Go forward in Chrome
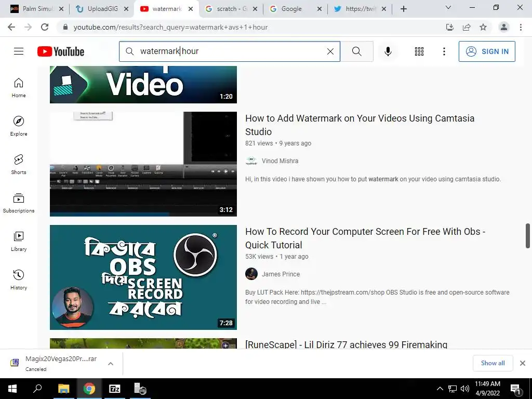The width and height of the screenshot is (532, 399). pyautogui.click(x=28, y=27)
